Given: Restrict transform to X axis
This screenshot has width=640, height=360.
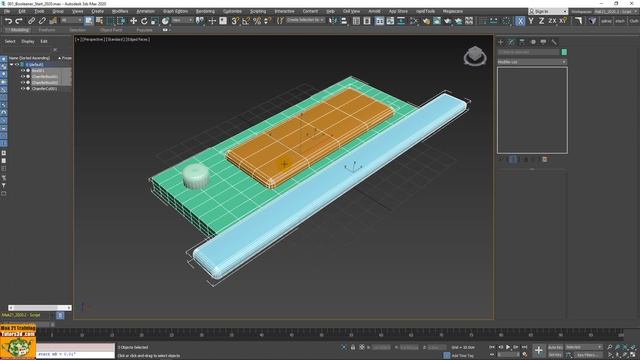Looking at the screenshot, I should point(520,21).
